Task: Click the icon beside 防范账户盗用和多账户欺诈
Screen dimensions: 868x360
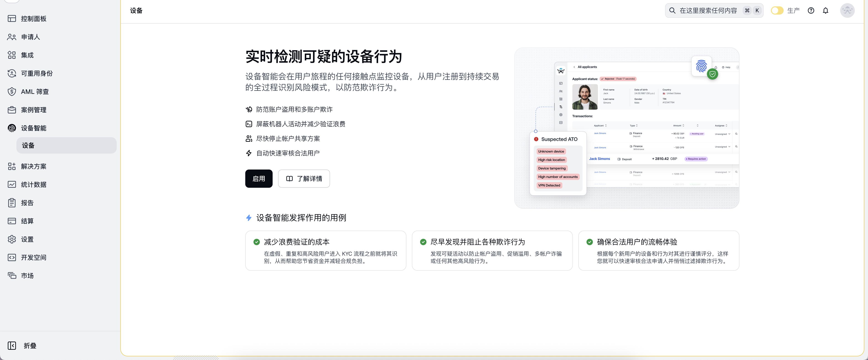Action: (249, 109)
